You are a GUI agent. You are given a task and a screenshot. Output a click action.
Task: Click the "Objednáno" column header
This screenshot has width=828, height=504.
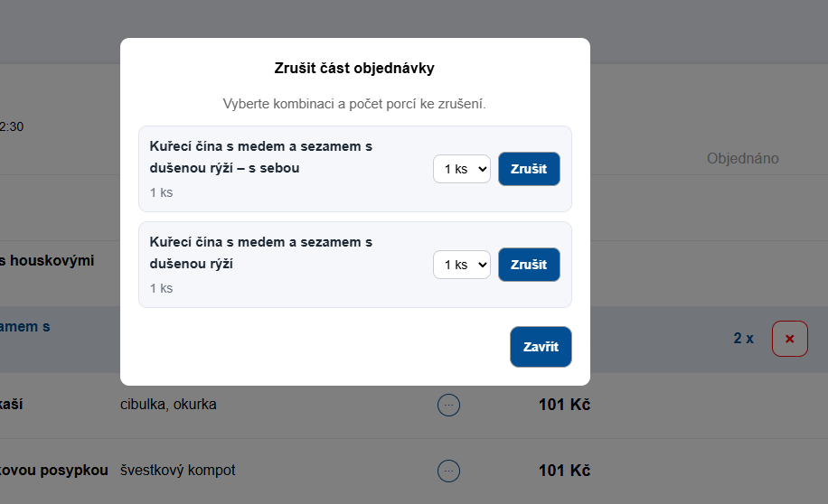point(742,159)
